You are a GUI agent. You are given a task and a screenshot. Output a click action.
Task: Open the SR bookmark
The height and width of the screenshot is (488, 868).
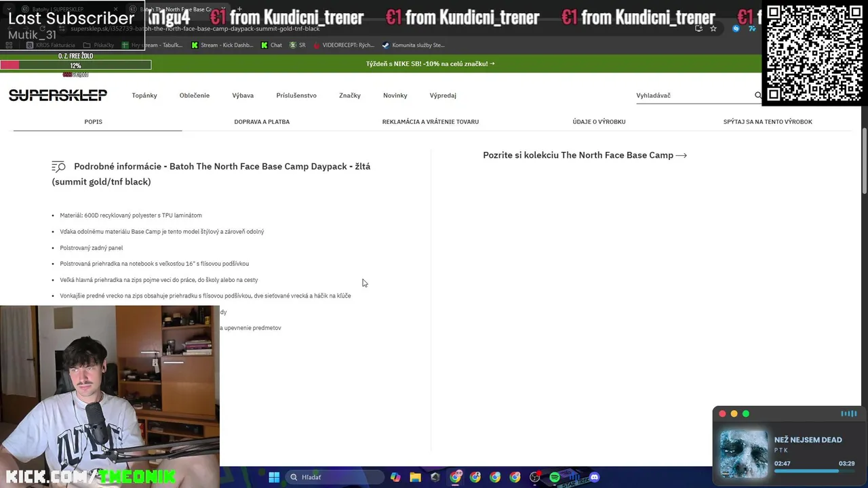tap(298, 45)
